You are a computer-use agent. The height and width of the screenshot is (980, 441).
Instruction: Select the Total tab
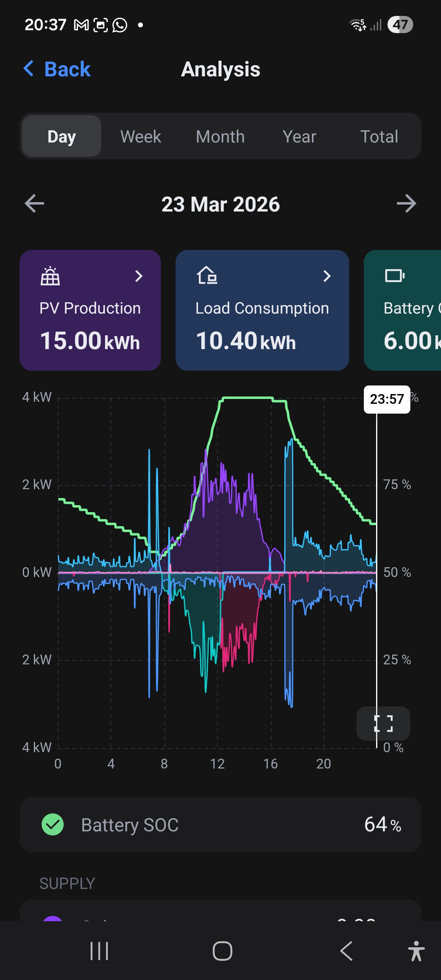(379, 136)
